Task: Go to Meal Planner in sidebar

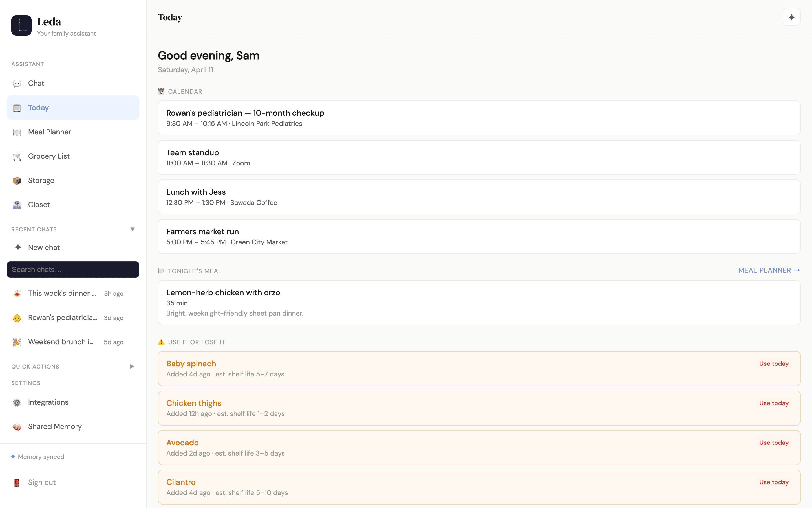Action: point(73,132)
